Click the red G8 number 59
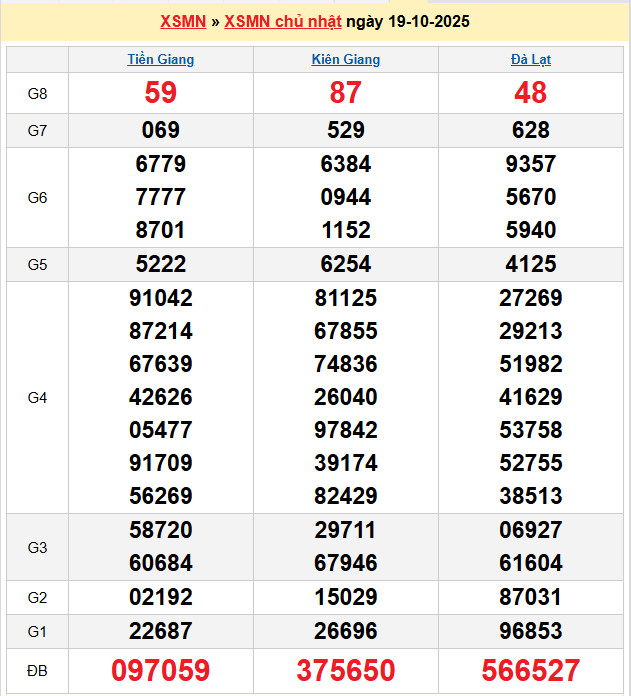This screenshot has width=631, height=696. 161,93
